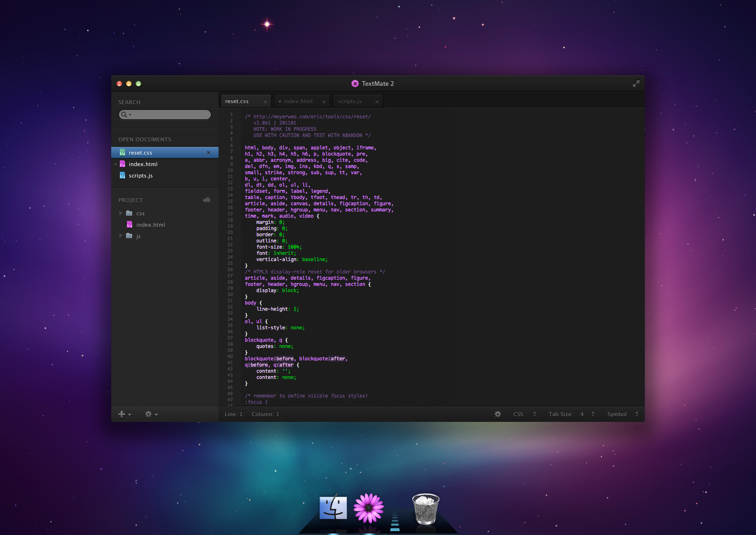
Task: Click the 'list-style: none;' code line
Action: pos(281,327)
